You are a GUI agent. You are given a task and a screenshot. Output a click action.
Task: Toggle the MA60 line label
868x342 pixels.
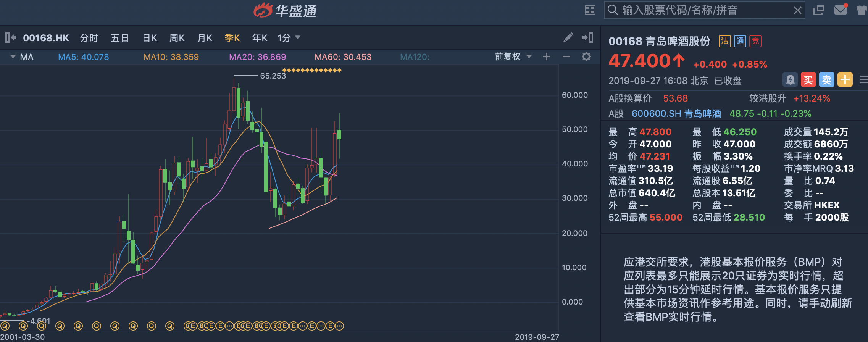(x=343, y=57)
